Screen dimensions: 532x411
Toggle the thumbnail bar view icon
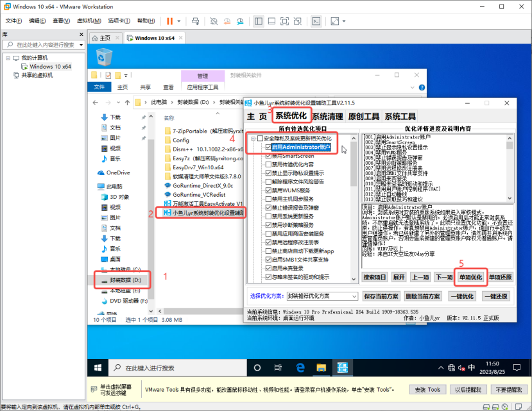(x=271, y=21)
